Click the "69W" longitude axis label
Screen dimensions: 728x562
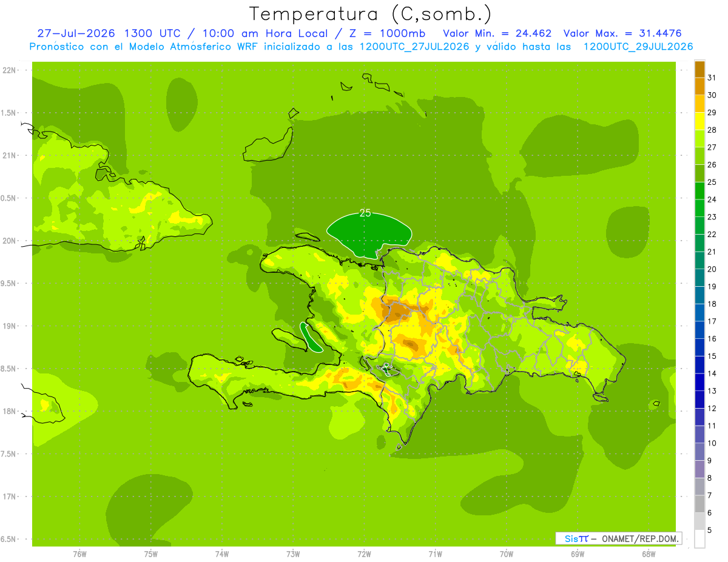click(x=578, y=553)
